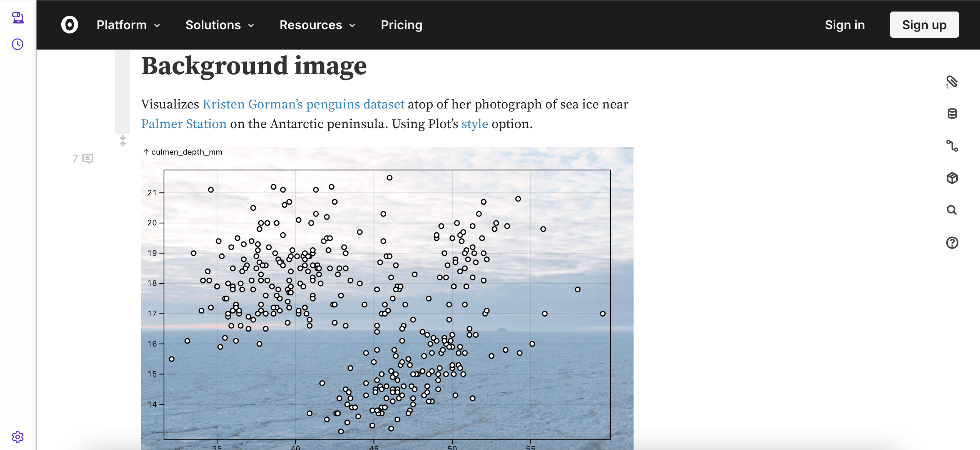The width and height of the screenshot is (980, 450).
Task: Select the notebook icon in the left sidebar
Action: [x=17, y=18]
